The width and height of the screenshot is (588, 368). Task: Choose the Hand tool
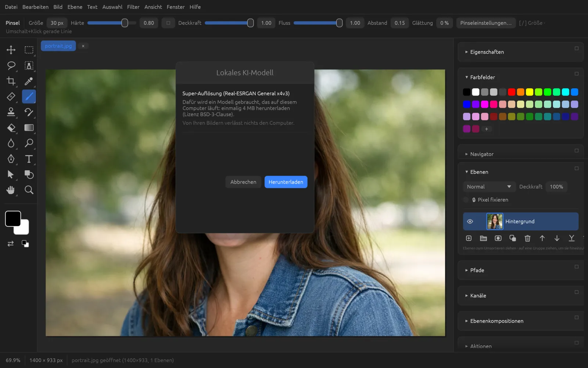(11, 190)
